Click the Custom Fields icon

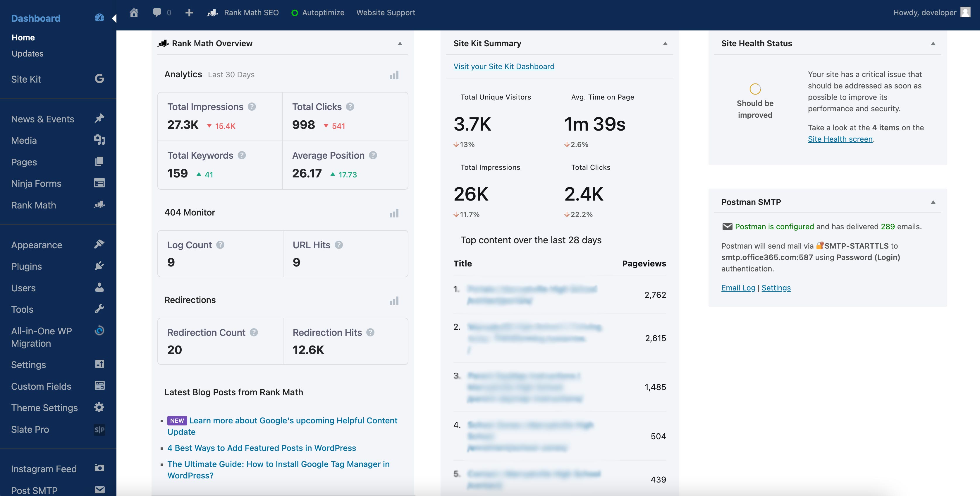[99, 386]
